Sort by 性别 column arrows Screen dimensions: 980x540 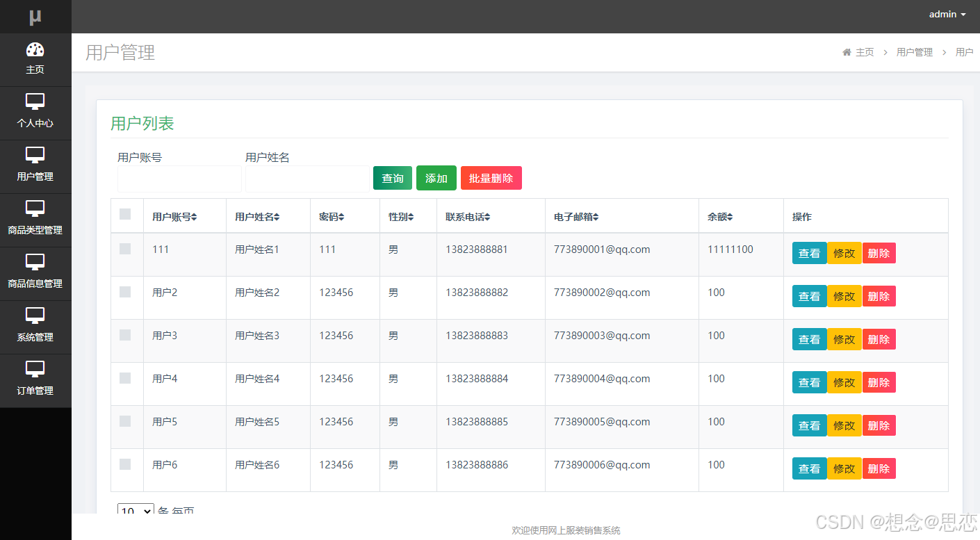[411, 217]
